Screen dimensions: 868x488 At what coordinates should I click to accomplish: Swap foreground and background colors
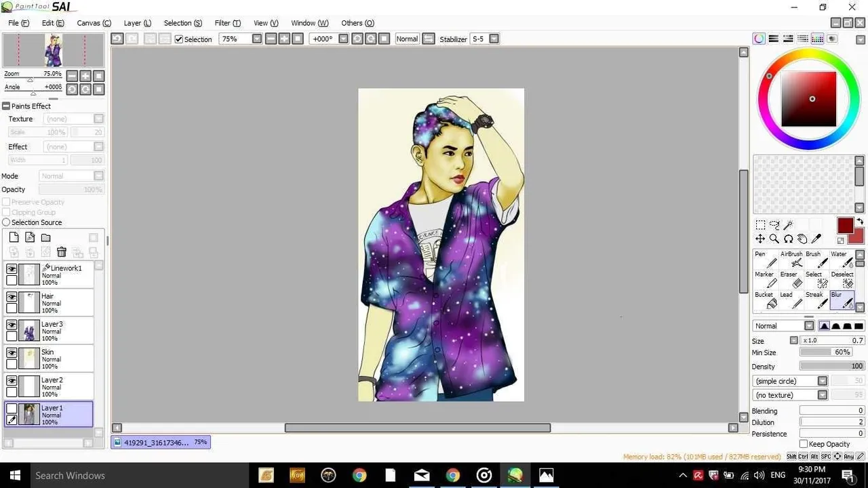[860, 222]
